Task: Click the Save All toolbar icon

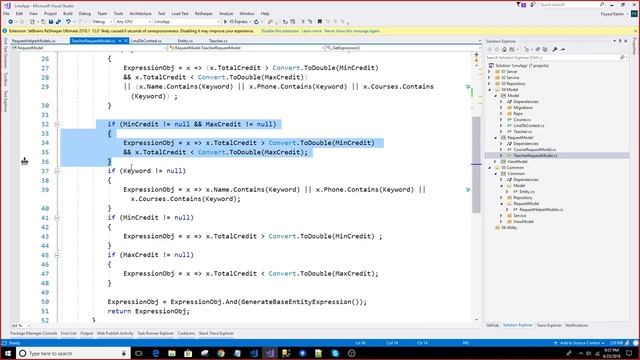Action: [x=58, y=22]
